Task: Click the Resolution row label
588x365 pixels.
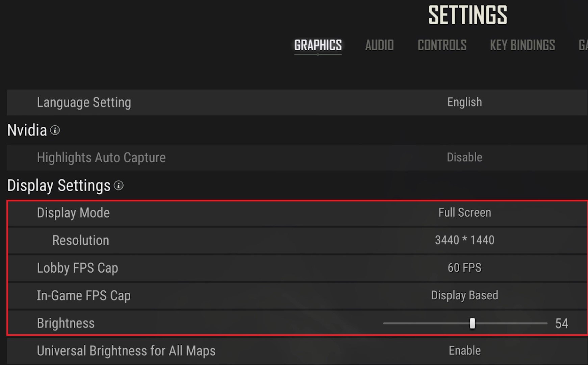Action: point(81,240)
